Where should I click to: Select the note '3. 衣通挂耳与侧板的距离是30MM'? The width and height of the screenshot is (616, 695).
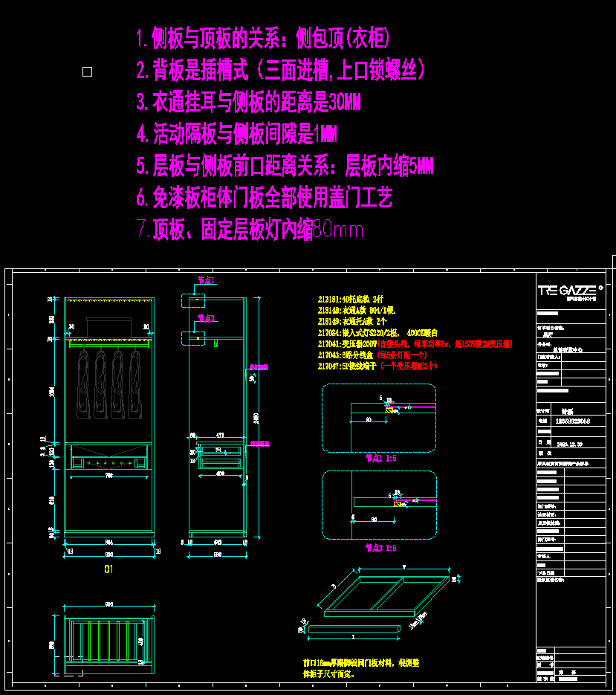click(x=248, y=102)
